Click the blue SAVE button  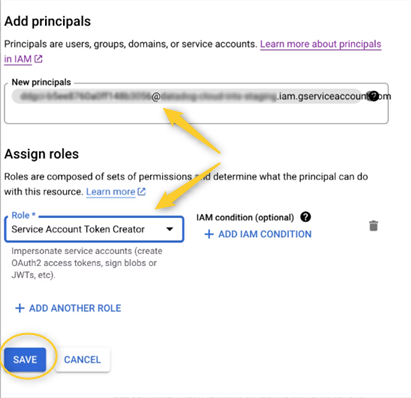pos(25,359)
